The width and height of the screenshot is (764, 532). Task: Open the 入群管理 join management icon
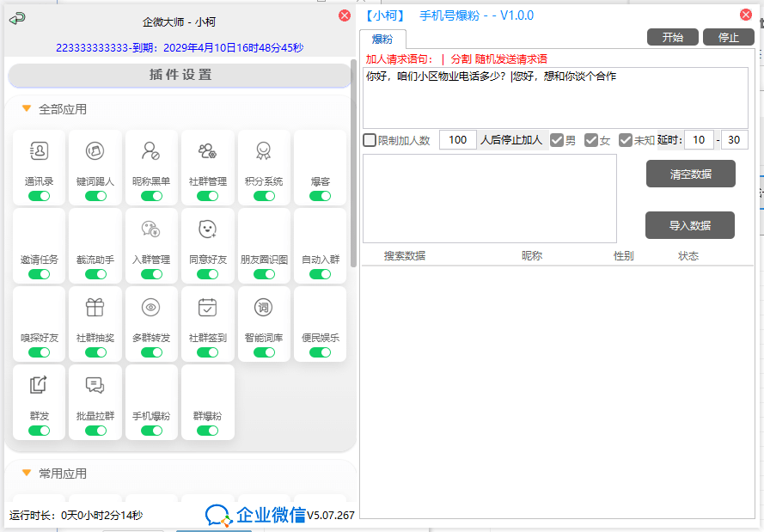151,229
